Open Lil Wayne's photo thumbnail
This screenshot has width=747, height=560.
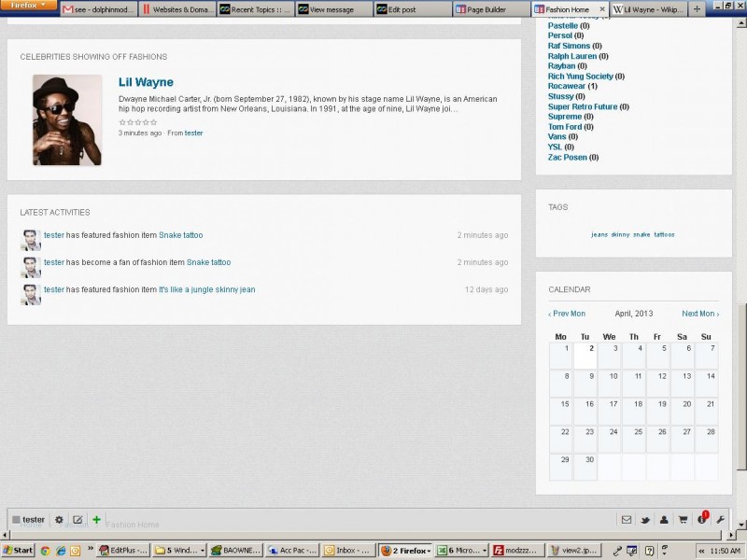67,120
